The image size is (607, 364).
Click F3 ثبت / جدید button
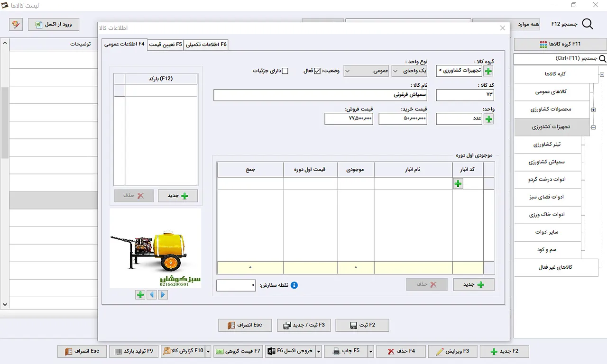(304, 325)
